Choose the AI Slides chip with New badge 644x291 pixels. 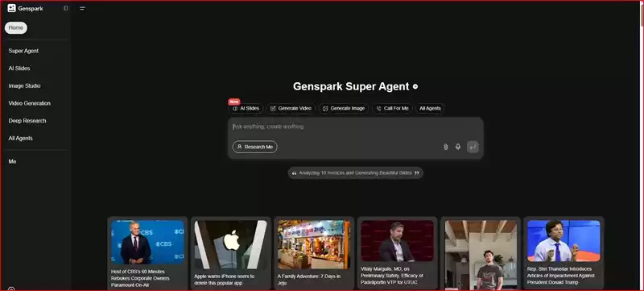click(x=246, y=109)
